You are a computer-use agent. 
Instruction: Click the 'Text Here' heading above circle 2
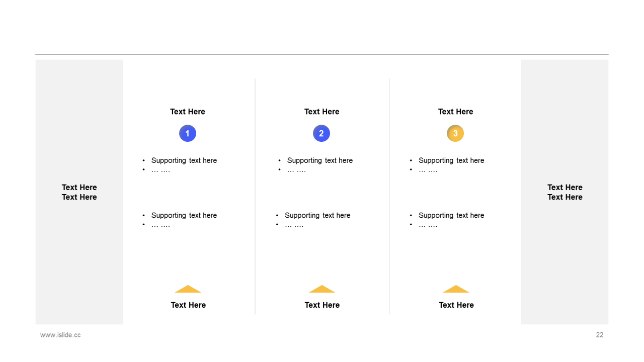(x=322, y=112)
